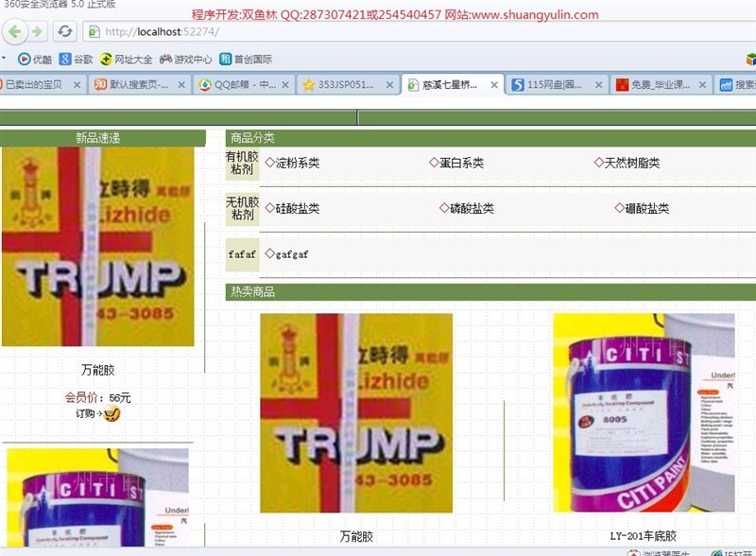Open the 游戏中心 bookmark

coord(186,59)
